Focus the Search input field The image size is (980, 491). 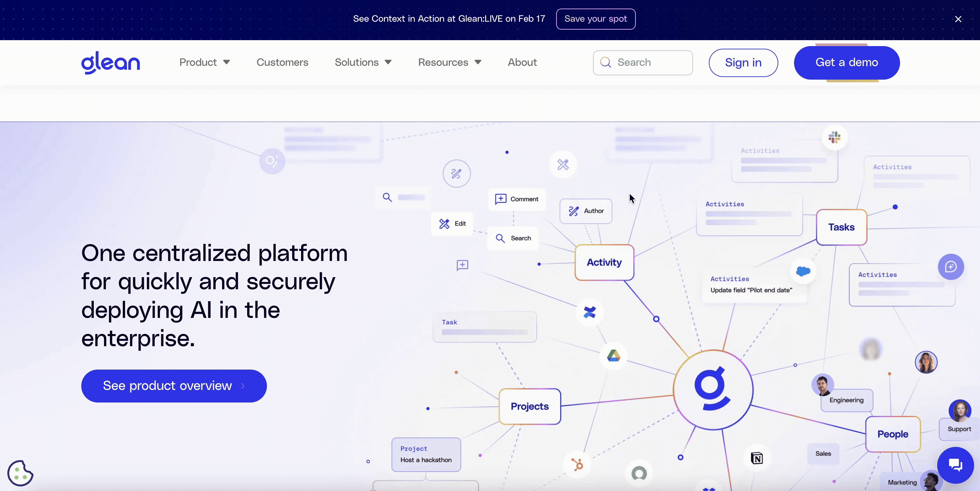coord(643,63)
